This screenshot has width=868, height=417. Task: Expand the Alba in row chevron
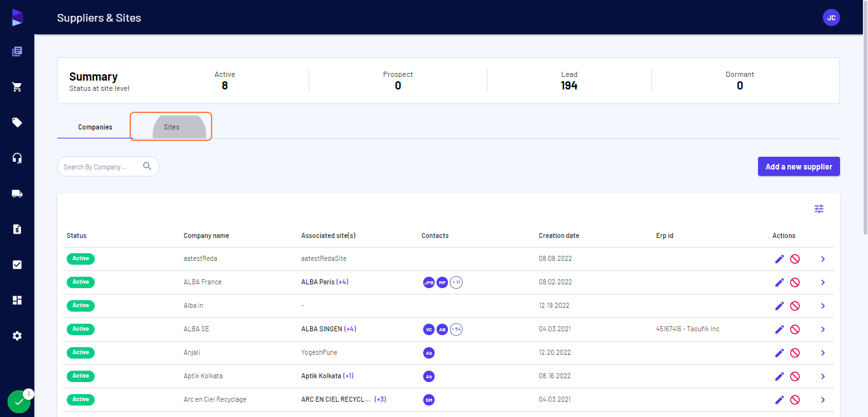coord(823,306)
